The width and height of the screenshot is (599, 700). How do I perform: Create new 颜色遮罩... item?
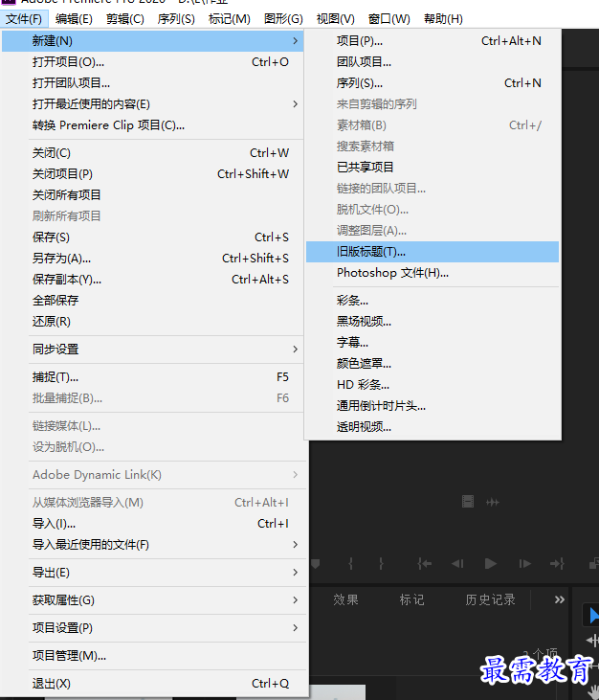(433, 363)
